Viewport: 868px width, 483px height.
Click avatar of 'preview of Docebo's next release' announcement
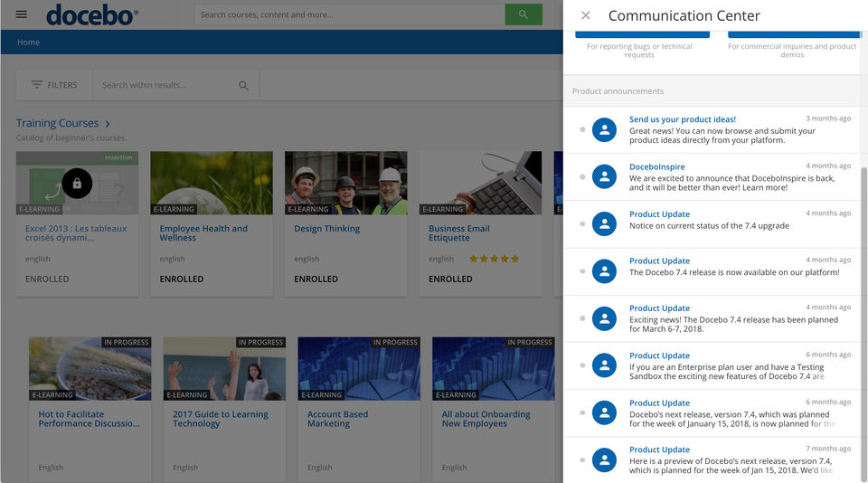(604, 459)
